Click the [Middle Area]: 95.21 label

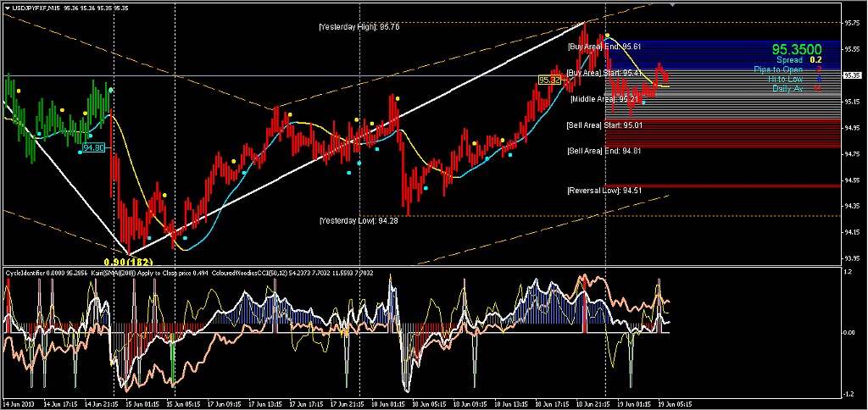pos(605,98)
